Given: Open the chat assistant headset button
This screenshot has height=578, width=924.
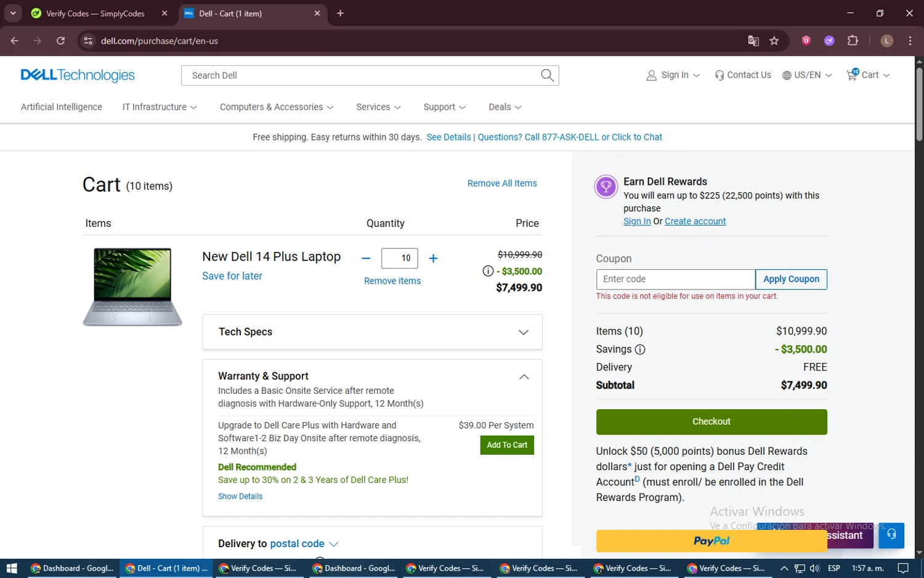Looking at the screenshot, I should click(891, 535).
